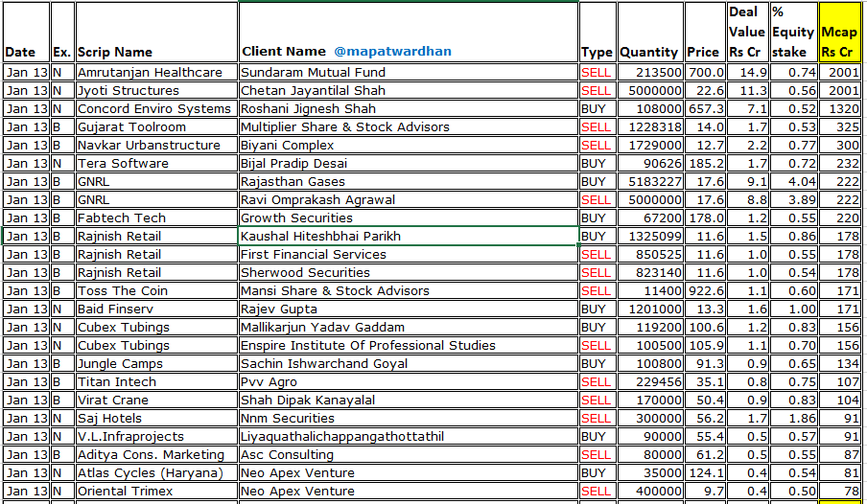Click the Rajev Gupta cell

[x=408, y=309]
